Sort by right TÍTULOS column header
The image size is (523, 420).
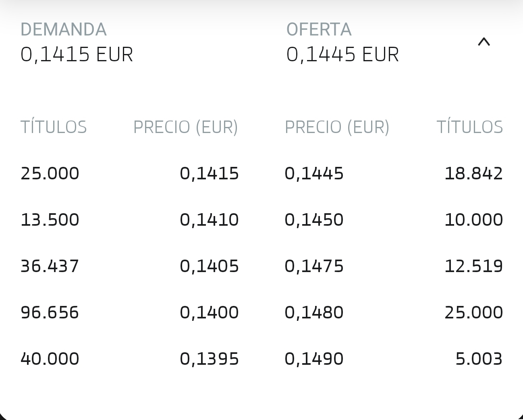[x=470, y=127]
